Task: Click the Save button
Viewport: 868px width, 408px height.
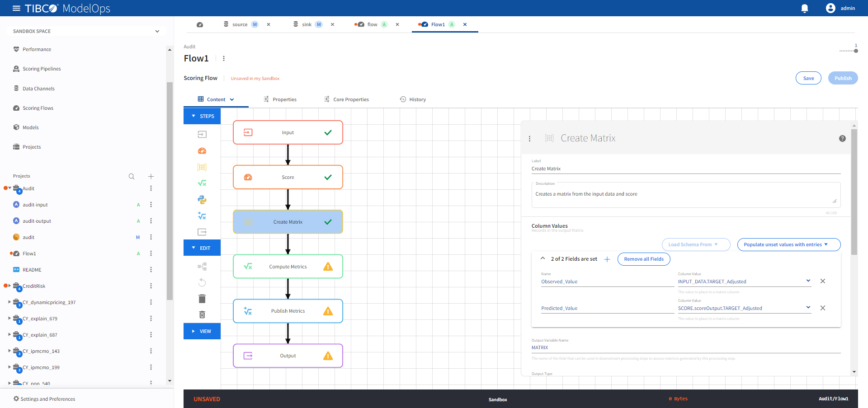Action: pyautogui.click(x=808, y=78)
